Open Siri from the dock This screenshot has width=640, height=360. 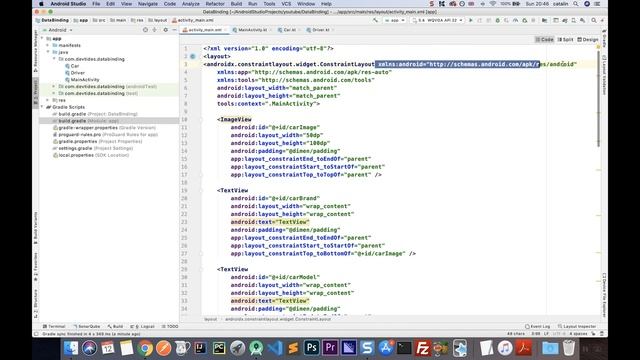[89, 348]
